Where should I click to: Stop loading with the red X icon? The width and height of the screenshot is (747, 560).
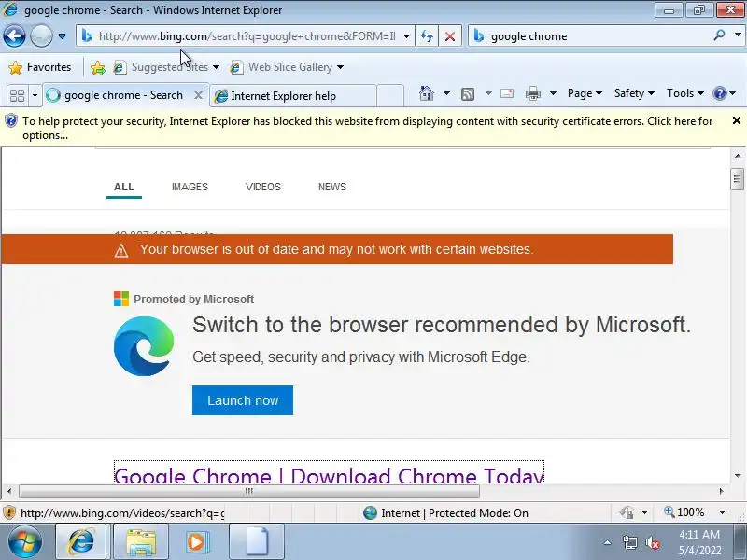[450, 36]
